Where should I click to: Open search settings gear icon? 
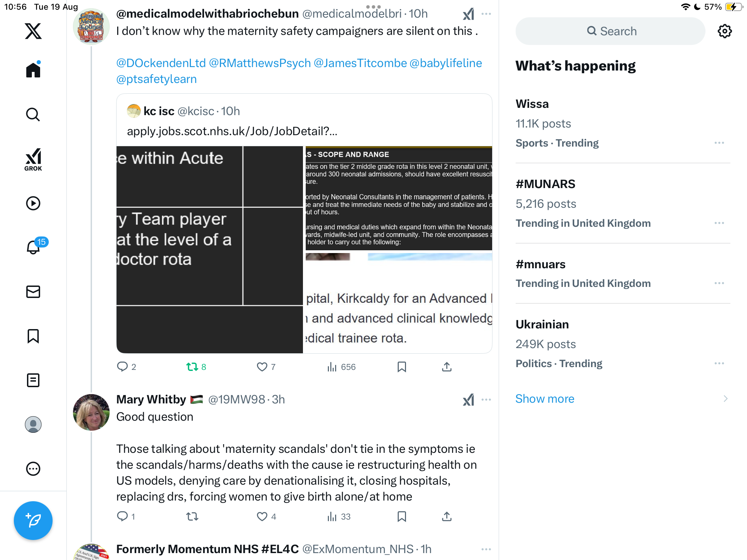pyautogui.click(x=725, y=31)
